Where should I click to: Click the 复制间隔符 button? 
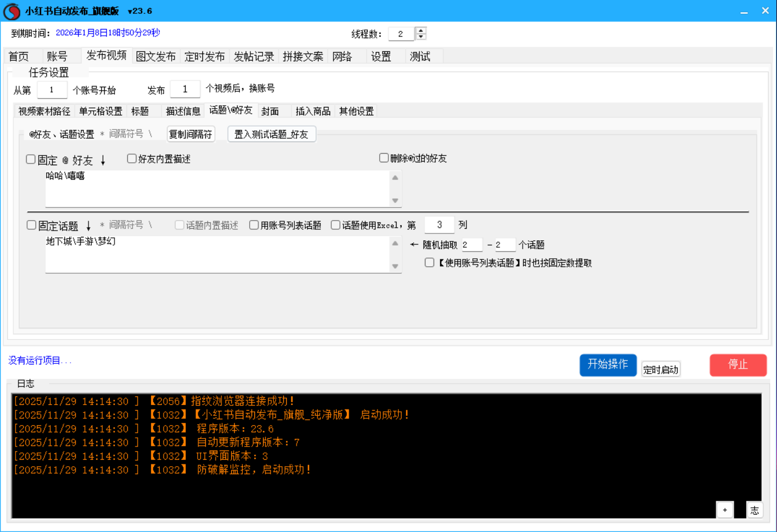191,135
